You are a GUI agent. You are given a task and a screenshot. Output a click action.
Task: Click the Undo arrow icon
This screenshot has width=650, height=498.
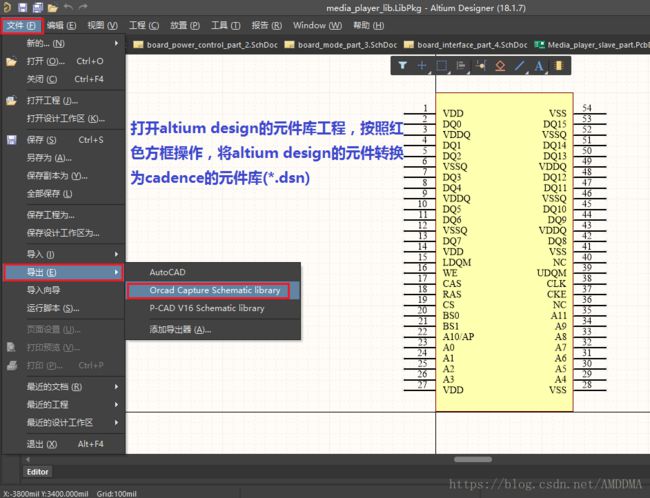point(68,7)
